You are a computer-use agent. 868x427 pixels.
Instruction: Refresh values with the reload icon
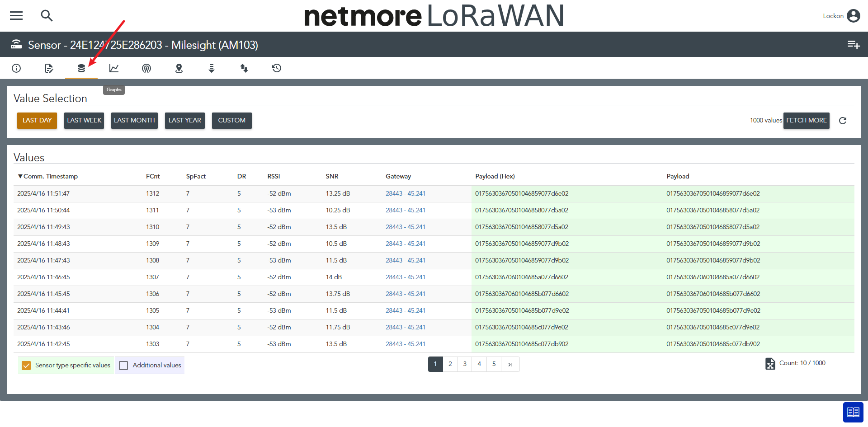(x=843, y=121)
